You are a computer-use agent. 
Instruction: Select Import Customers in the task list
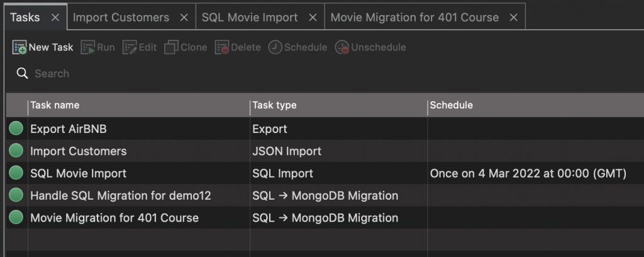coord(79,151)
